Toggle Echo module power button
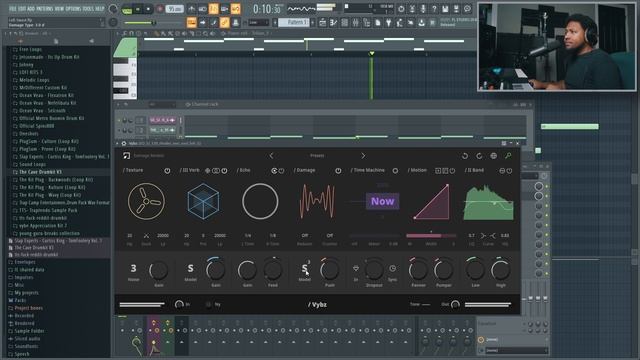The height and width of the screenshot is (360, 640). pos(281,171)
